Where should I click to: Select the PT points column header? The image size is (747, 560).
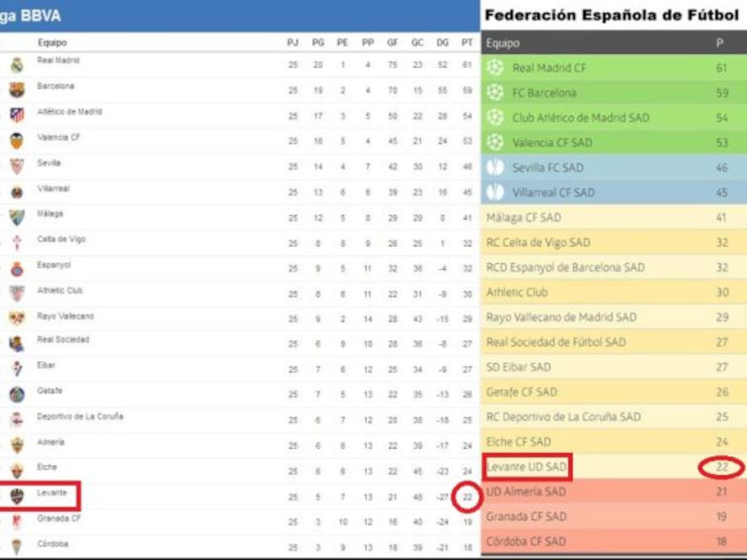[x=467, y=43]
